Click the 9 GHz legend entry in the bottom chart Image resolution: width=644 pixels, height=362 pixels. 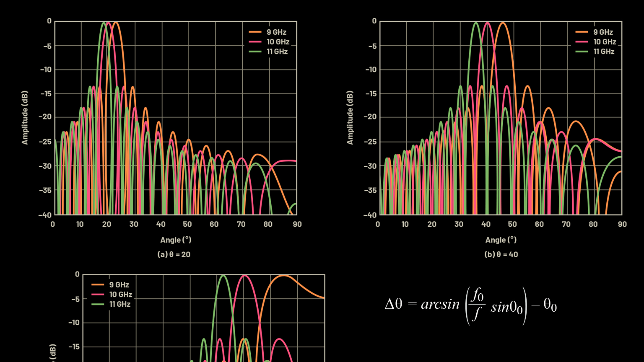pyautogui.click(x=119, y=285)
